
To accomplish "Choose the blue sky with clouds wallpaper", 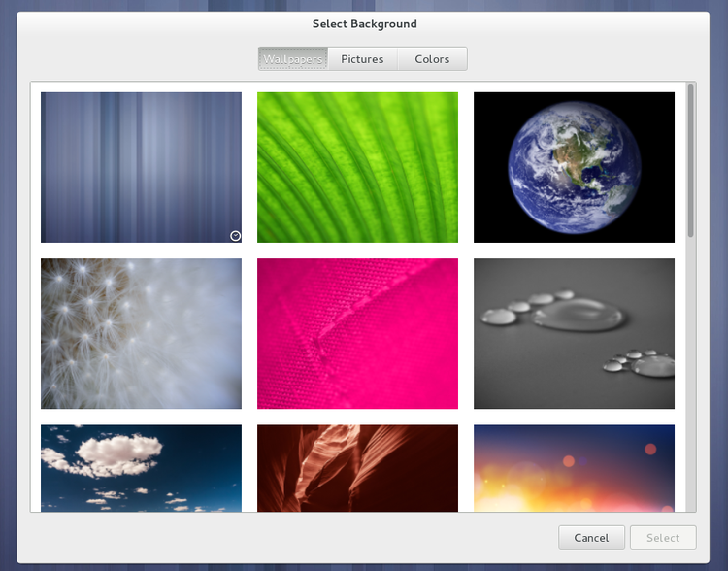I will tap(141, 467).
